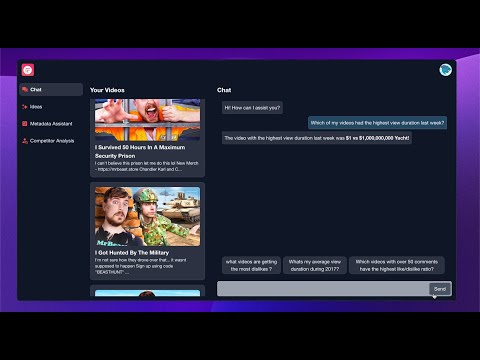The width and height of the screenshot is (480, 360).
Task: Choose suggestion about videos getting most dislikes
Action: click(x=251, y=265)
